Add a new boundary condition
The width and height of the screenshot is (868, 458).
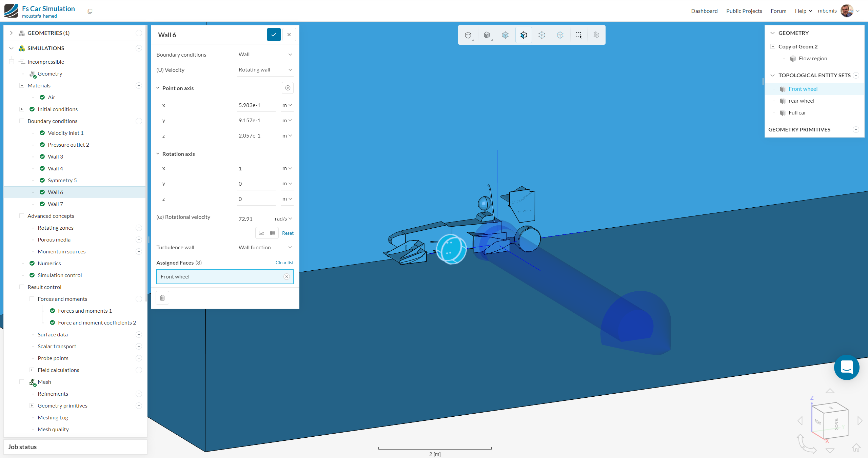click(x=139, y=121)
